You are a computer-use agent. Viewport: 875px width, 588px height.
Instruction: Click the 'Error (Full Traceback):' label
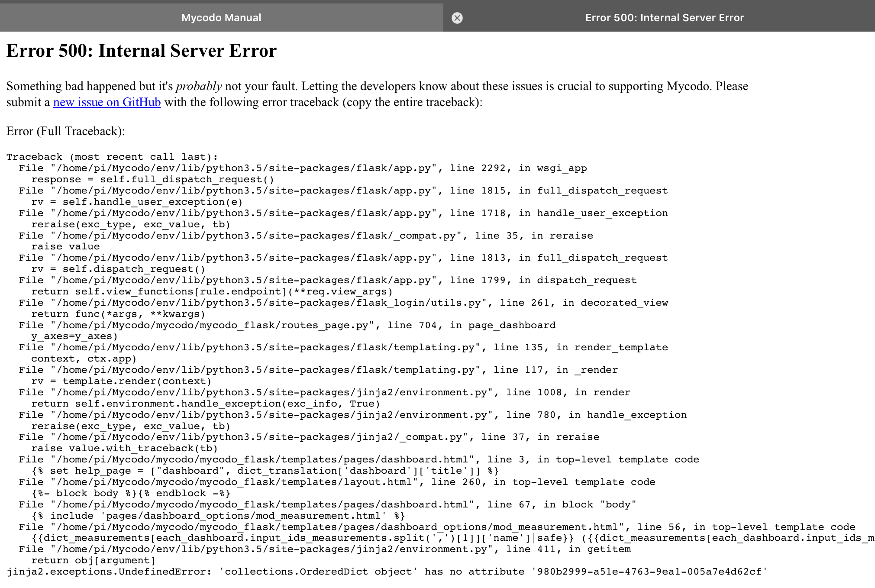tap(65, 131)
